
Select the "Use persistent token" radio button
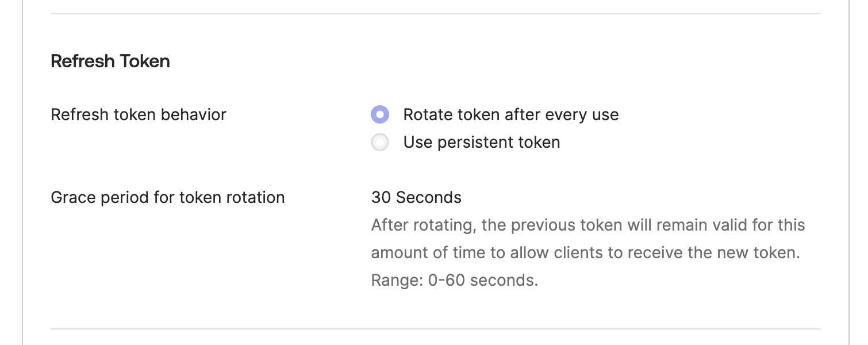pyautogui.click(x=380, y=142)
